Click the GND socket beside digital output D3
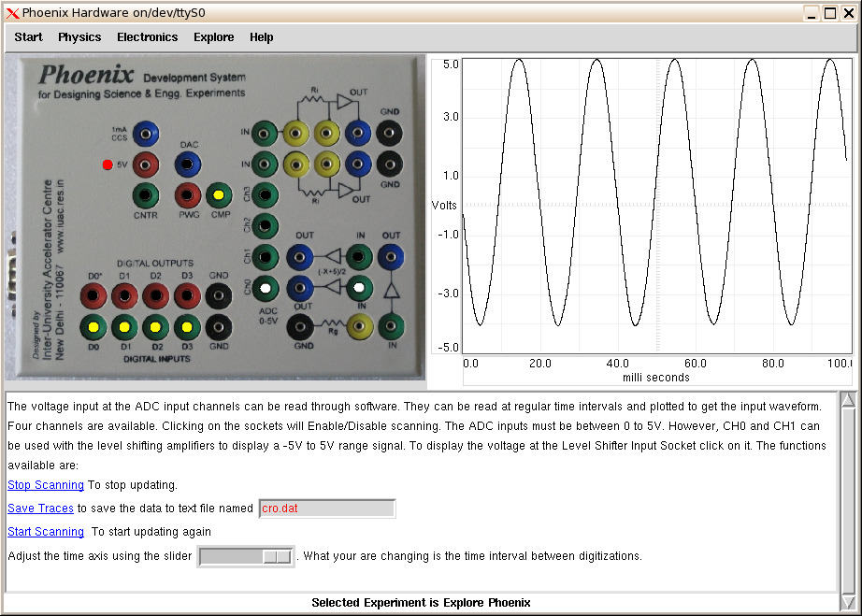The width and height of the screenshot is (862, 616). pyautogui.click(x=219, y=296)
